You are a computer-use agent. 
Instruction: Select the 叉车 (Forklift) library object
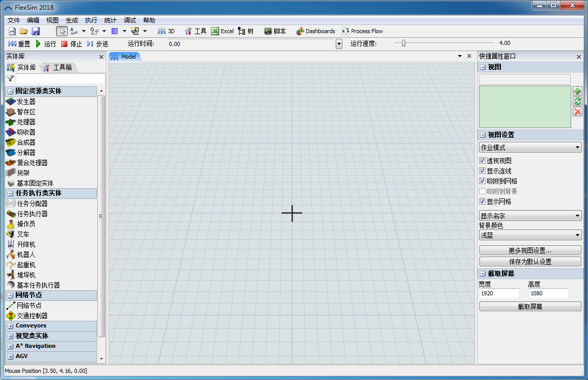[11, 234]
